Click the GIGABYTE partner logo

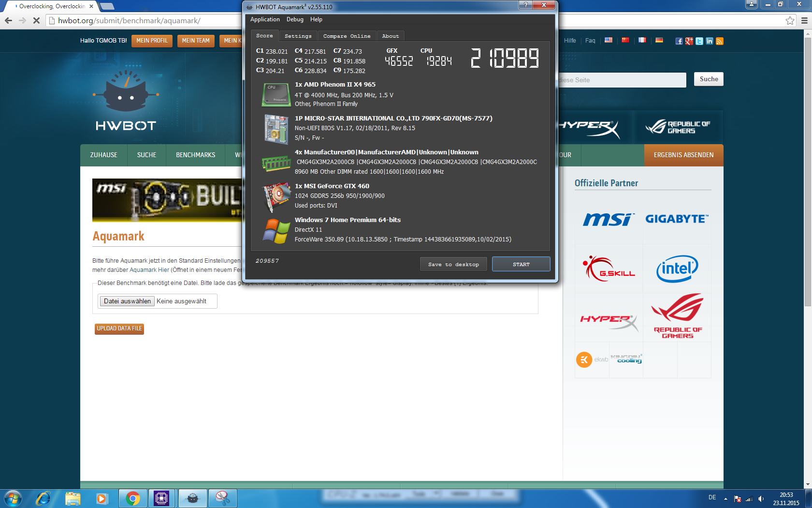pos(677,219)
